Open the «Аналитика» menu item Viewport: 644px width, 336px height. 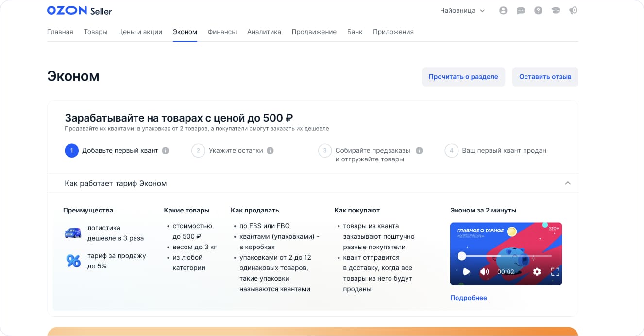[x=264, y=32]
